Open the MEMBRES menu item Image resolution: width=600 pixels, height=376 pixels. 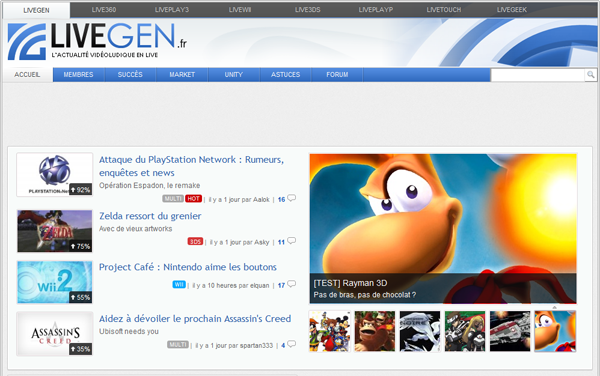[x=78, y=75]
